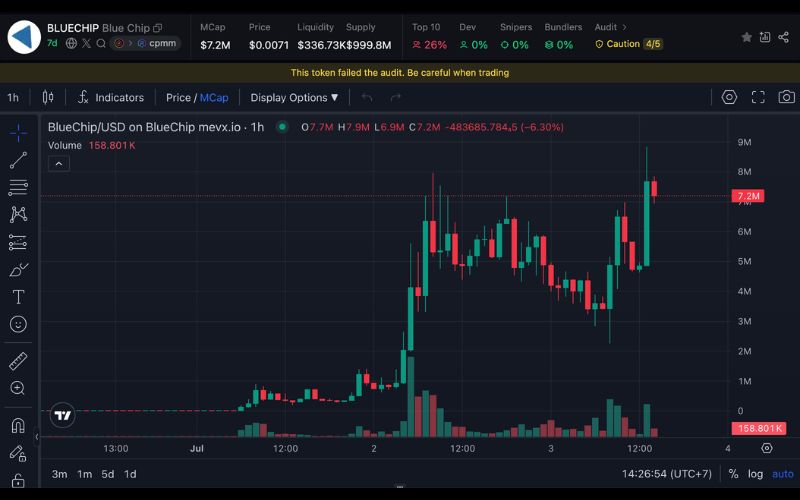Select the ruler measure tool

[18, 361]
